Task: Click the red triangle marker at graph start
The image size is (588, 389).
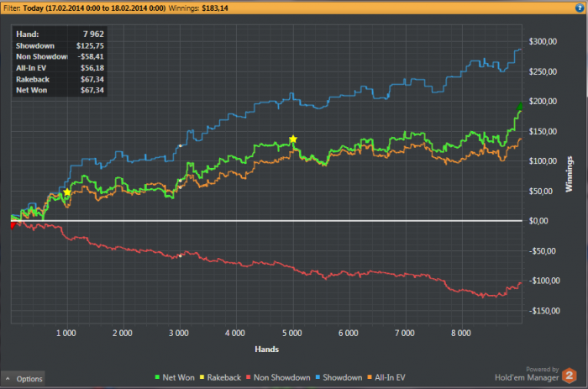Action: pyautogui.click(x=13, y=225)
